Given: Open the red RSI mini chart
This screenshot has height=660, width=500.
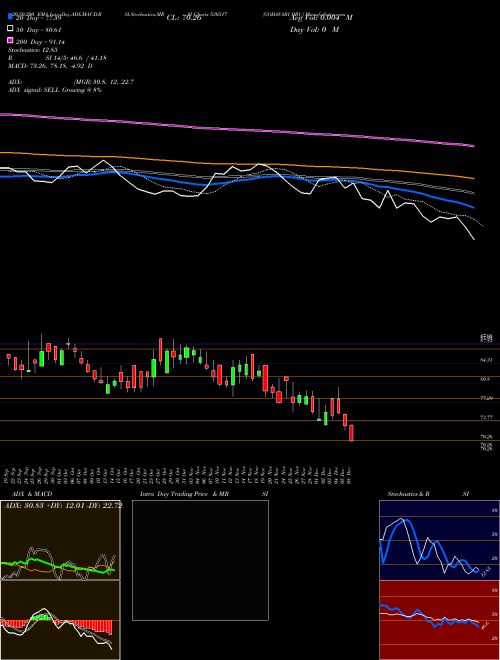Looking at the screenshot, I should (439, 620).
